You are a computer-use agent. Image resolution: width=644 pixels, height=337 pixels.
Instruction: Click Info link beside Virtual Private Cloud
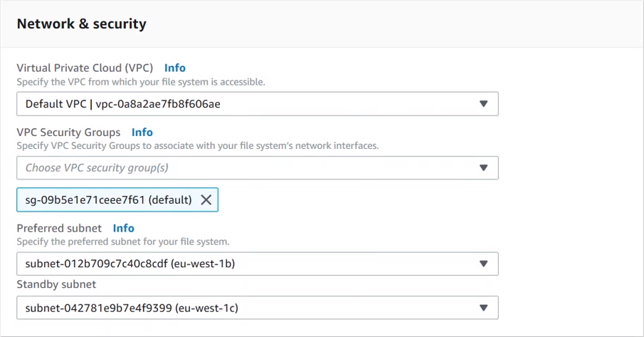[x=175, y=68]
